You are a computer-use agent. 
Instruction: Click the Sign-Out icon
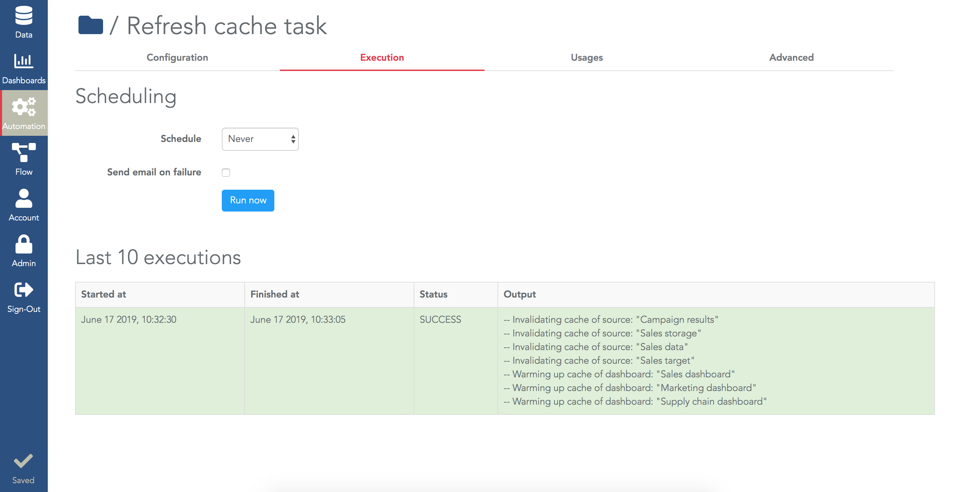[24, 290]
